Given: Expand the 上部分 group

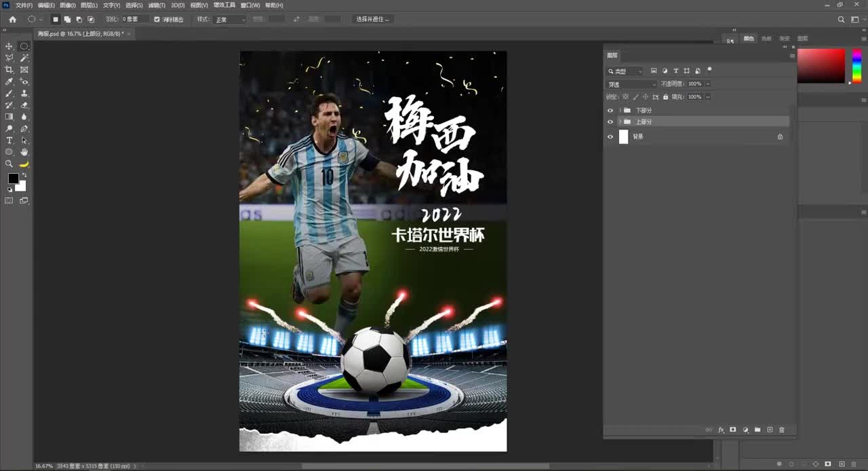Looking at the screenshot, I should [620, 121].
